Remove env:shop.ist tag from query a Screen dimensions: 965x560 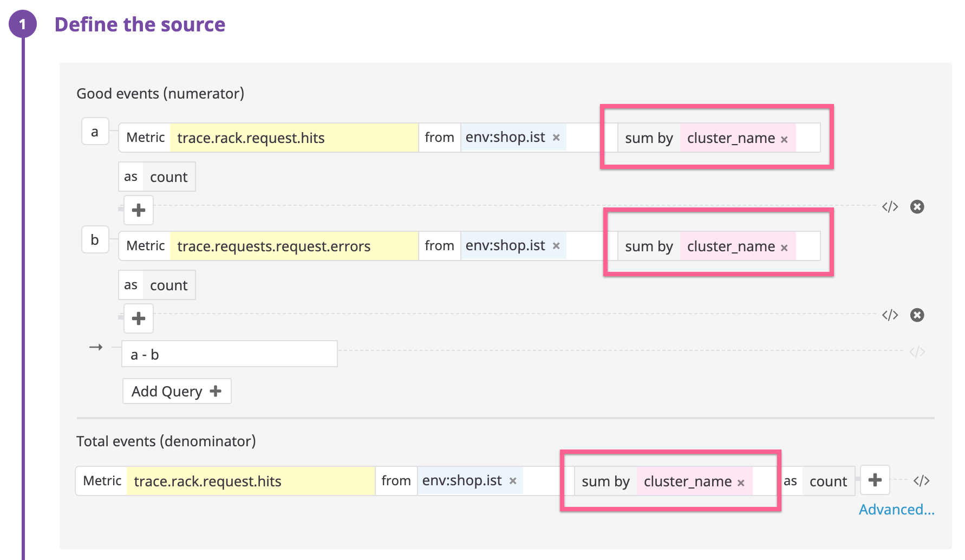[x=556, y=138]
